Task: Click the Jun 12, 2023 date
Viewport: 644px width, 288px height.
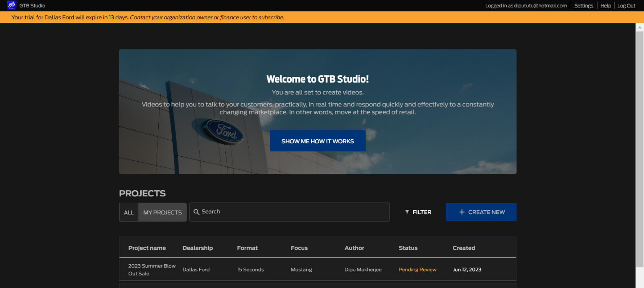Action: (467, 270)
